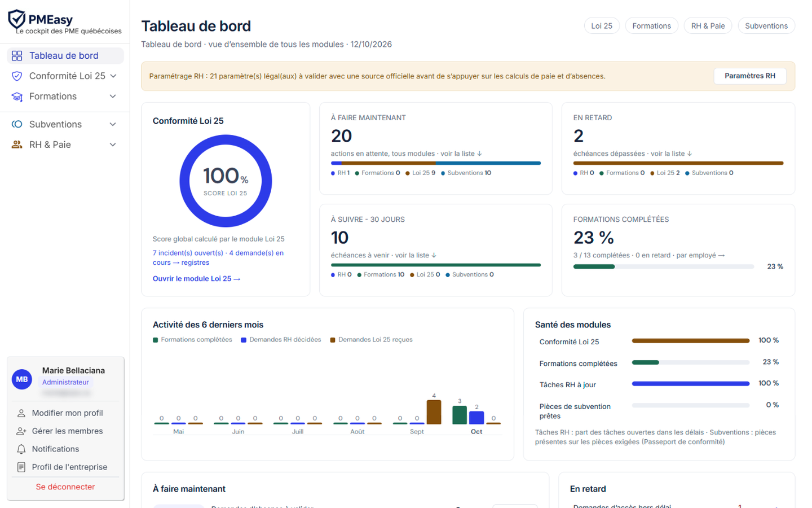Click the Formations complétées 23 % progress bar
Screen dimensions: 812x508
click(x=664, y=266)
